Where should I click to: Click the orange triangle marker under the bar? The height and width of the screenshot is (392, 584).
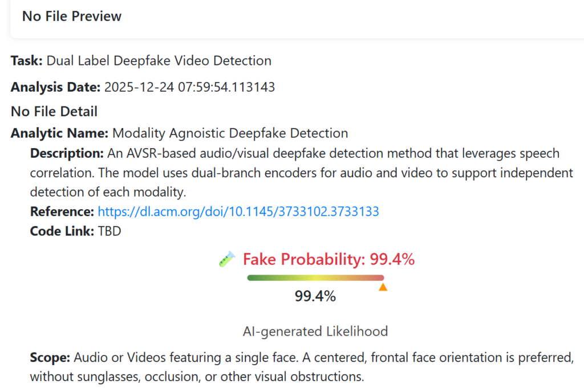coord(383,288)
